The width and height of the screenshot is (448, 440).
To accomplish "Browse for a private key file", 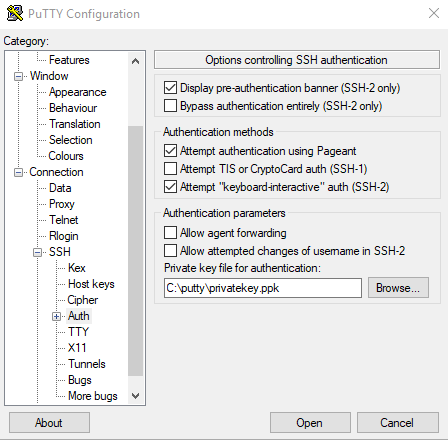I will 398,288.
